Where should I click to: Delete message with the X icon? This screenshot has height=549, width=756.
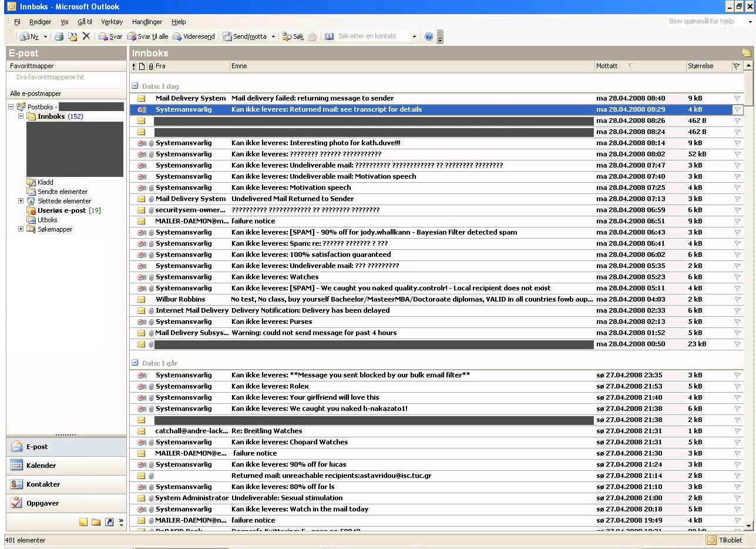[86, 36]
